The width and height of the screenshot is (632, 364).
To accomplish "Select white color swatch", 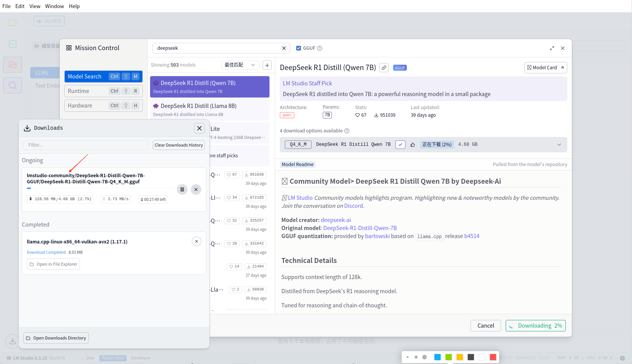I will pos(482,357).
